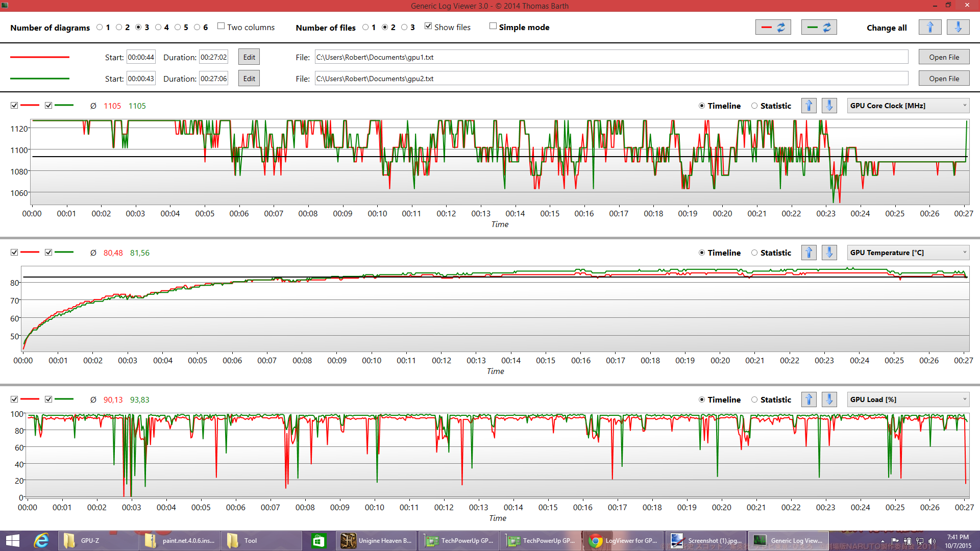Viewport: 980px width, 551px height.
Task: Enable Simple mode checkbox
Action: click(493, 27)
